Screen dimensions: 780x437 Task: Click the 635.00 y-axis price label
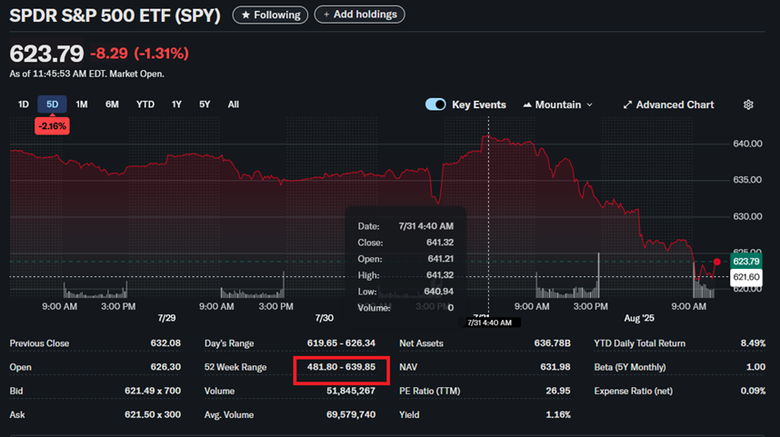[747, 180]
